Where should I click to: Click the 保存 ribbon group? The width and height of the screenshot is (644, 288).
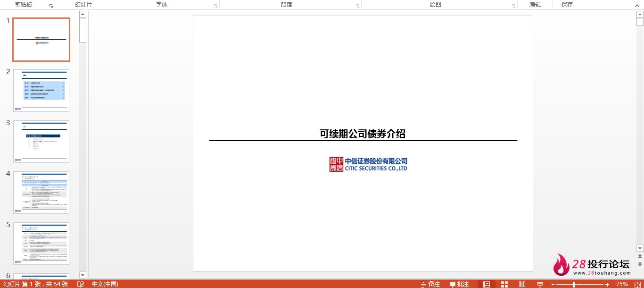[x=567, y=4]
